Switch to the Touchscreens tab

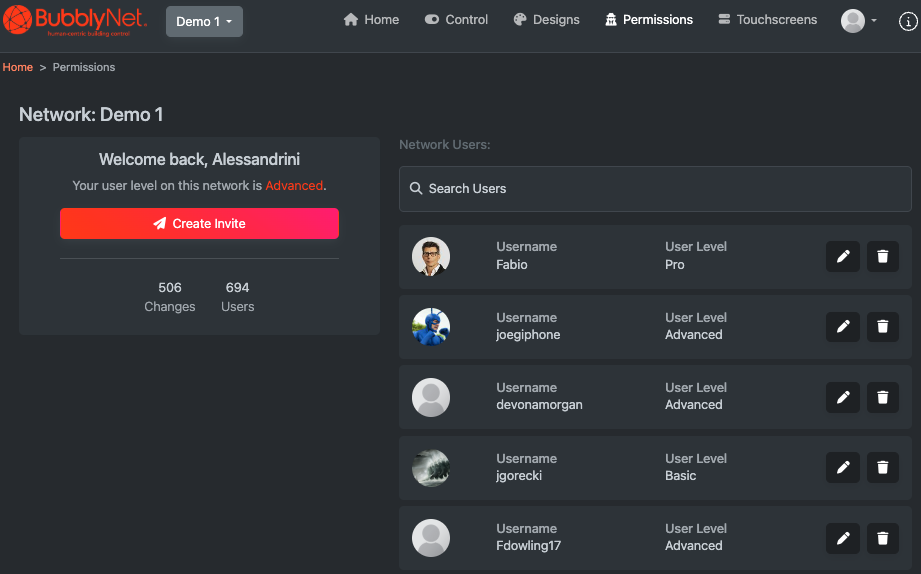point(767,20)
